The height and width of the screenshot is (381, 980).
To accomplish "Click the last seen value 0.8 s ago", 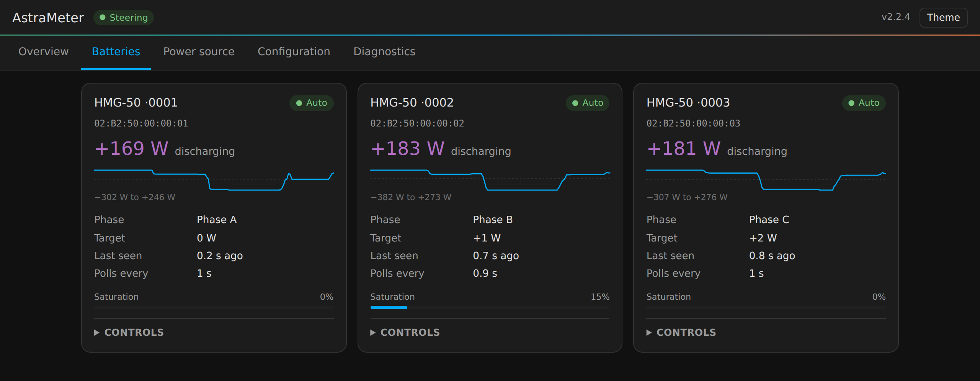I will click(772, 256).
